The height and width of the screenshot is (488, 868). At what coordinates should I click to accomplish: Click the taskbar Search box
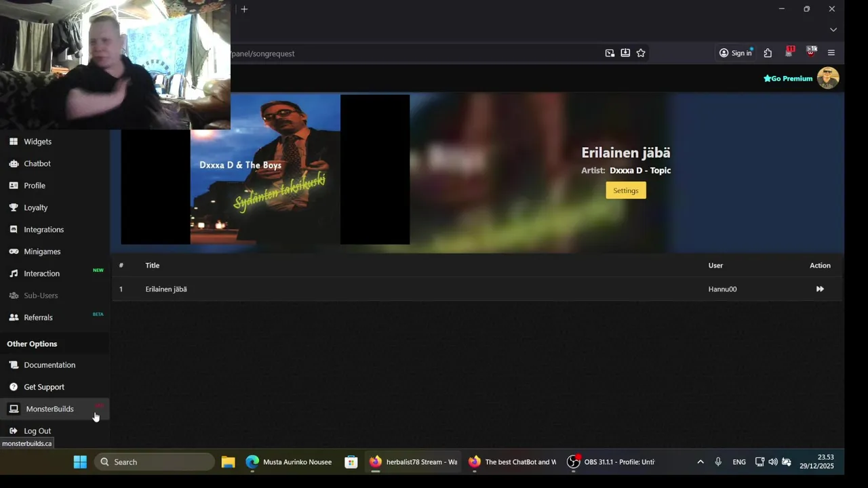tap(155, 462)
